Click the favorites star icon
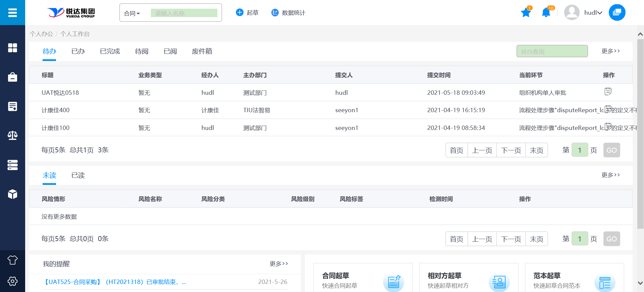Viewport: 644px width, 292px height. (526, 13)
